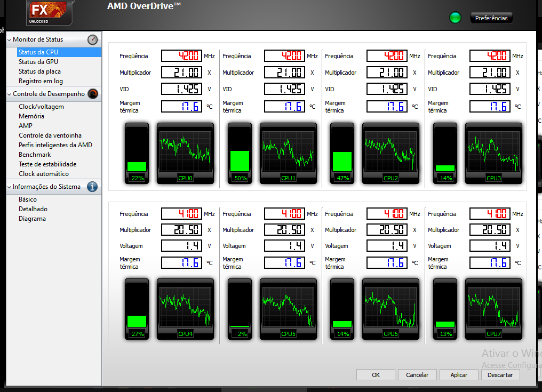Click the CPU3 usage history graph
This screenshot has width=542, height=392.
coord(493,153)
